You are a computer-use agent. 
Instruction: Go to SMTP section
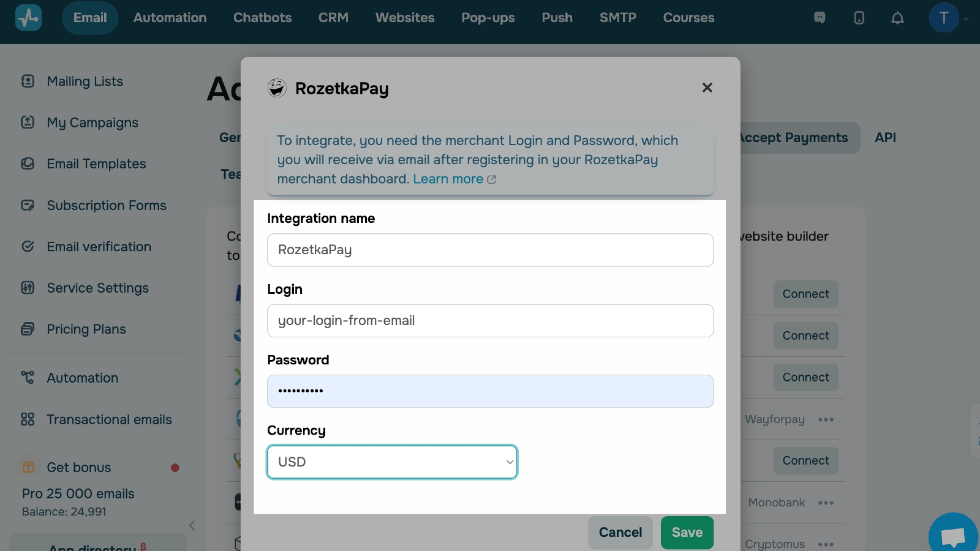(618, 18)
